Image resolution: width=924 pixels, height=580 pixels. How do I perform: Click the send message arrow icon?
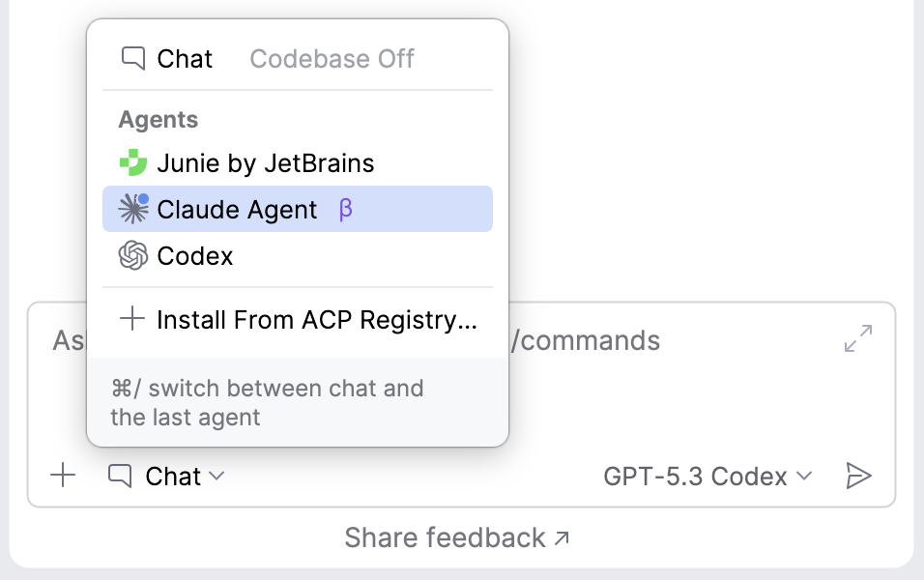(858, 476)
